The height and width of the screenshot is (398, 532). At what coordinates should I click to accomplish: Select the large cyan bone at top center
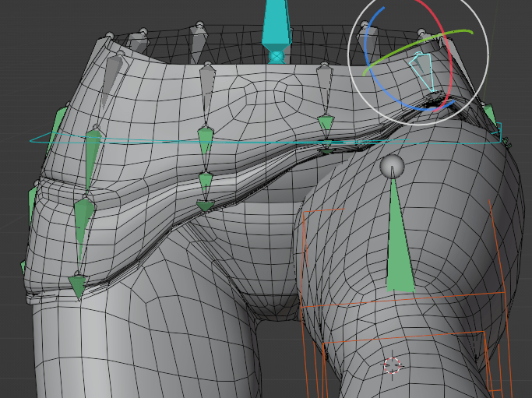click(x=276, y=21)
